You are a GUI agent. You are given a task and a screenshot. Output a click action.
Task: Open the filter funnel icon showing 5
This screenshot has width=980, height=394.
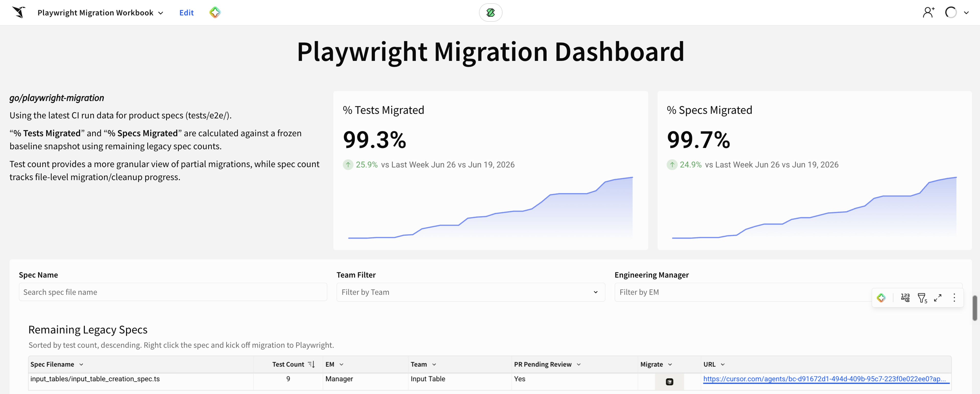922,298
